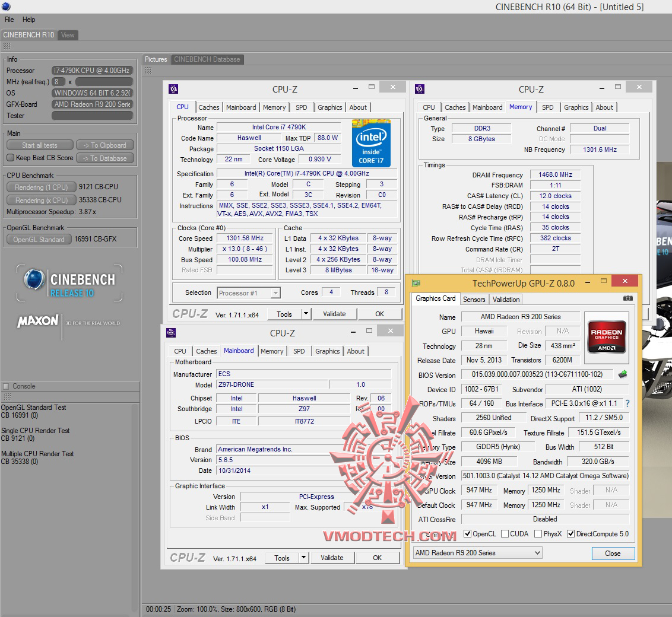672x617 pixels.
Task: Click the grip handle icon under Pictures tab
Action: [x=148, y=71]
